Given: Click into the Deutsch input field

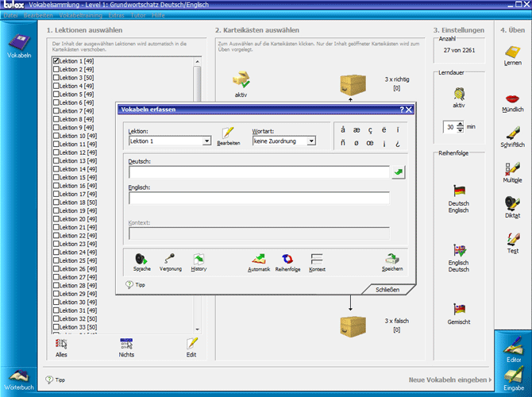Looking at the screenshot, I should click(x=259, y=172).
